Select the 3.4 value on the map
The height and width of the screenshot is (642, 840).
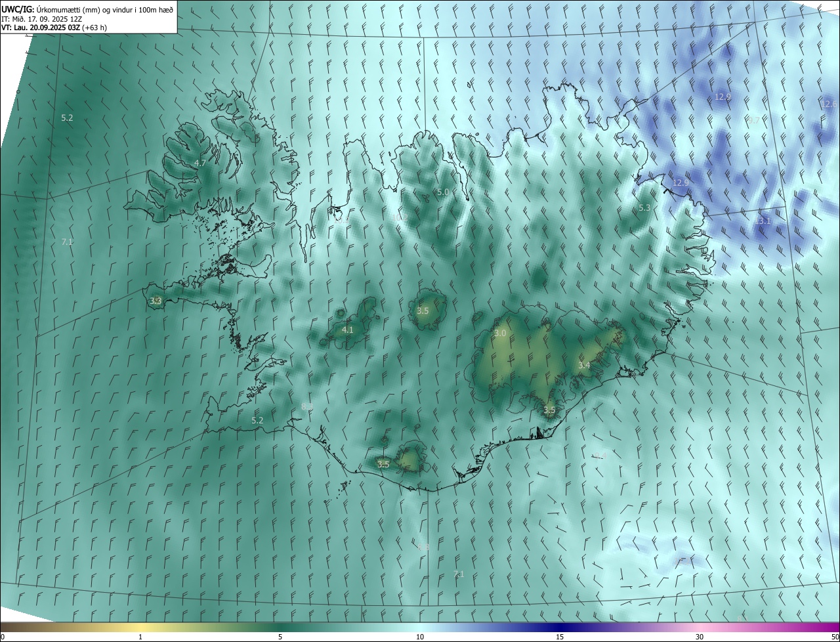[x=584, y=365]
